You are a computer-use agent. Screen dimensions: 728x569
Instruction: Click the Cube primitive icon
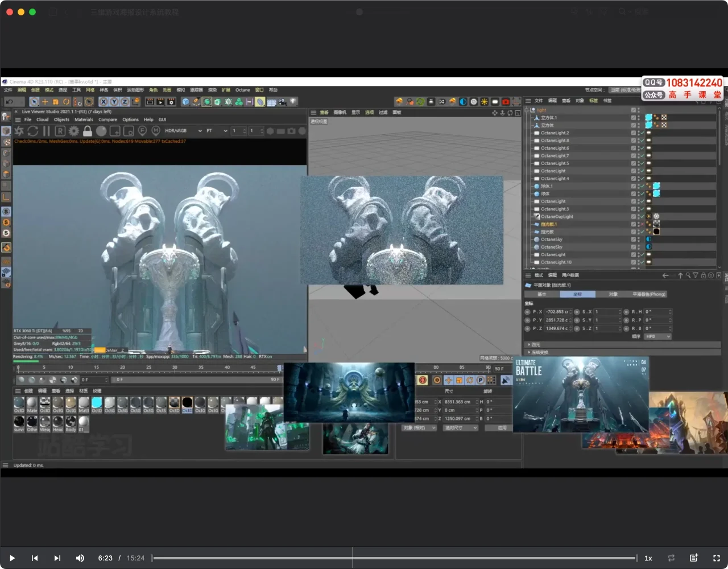pos(185,102)
